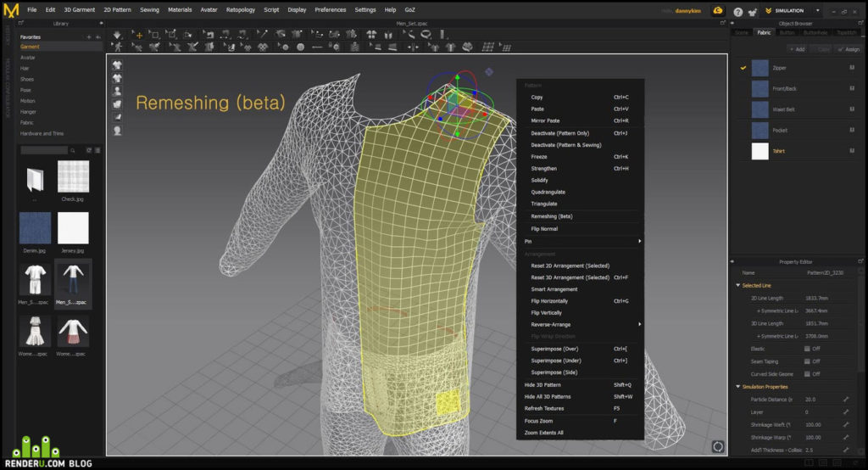Click the head icon at the bottom of the viewport sidebar
This screenshot has width=868, height=470.
(x=117, y=131)
